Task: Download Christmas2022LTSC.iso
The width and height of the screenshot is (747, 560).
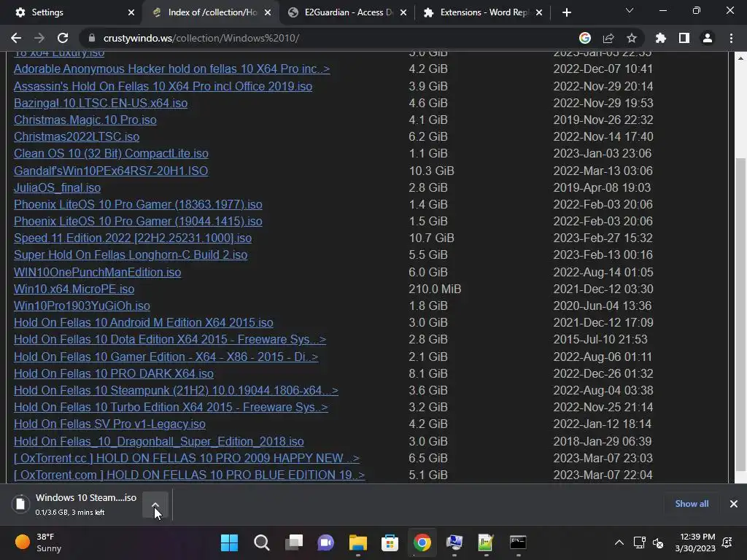Action: click(x=77, y=136)
